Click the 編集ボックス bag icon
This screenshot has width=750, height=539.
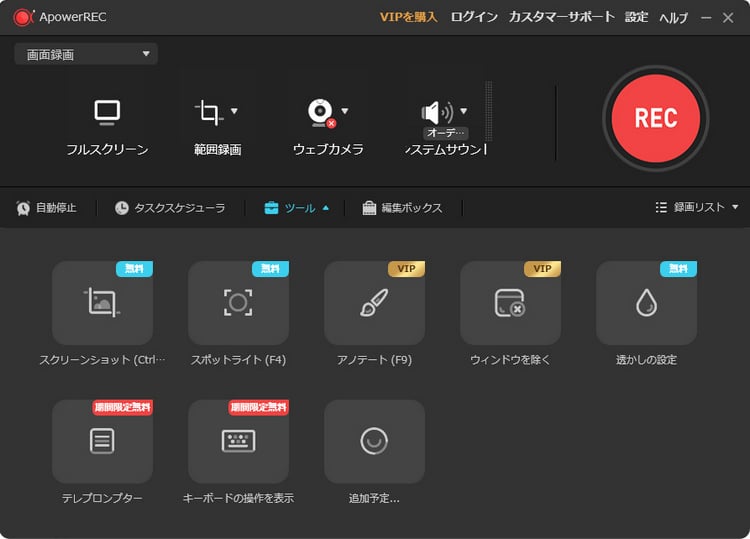coord(369,208)
